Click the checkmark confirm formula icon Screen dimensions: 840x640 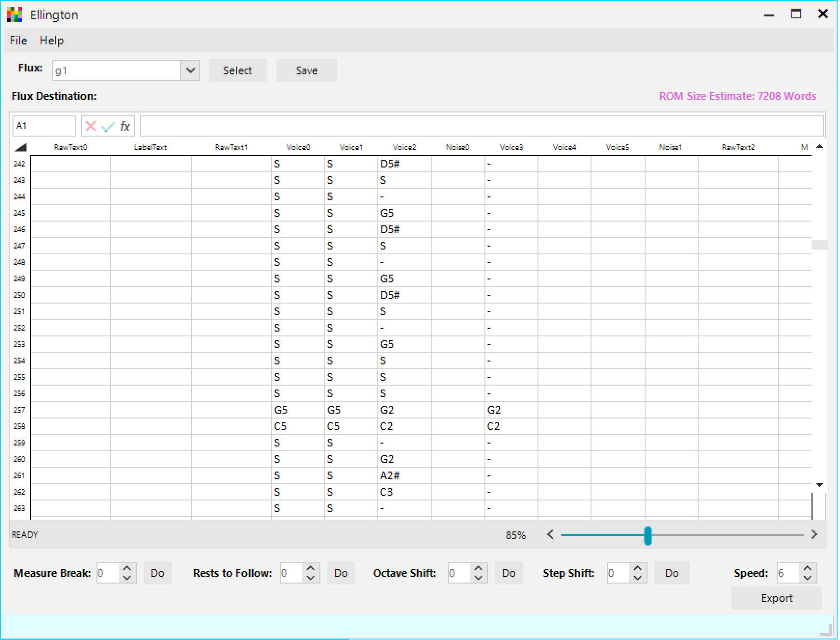pos(108,126)
